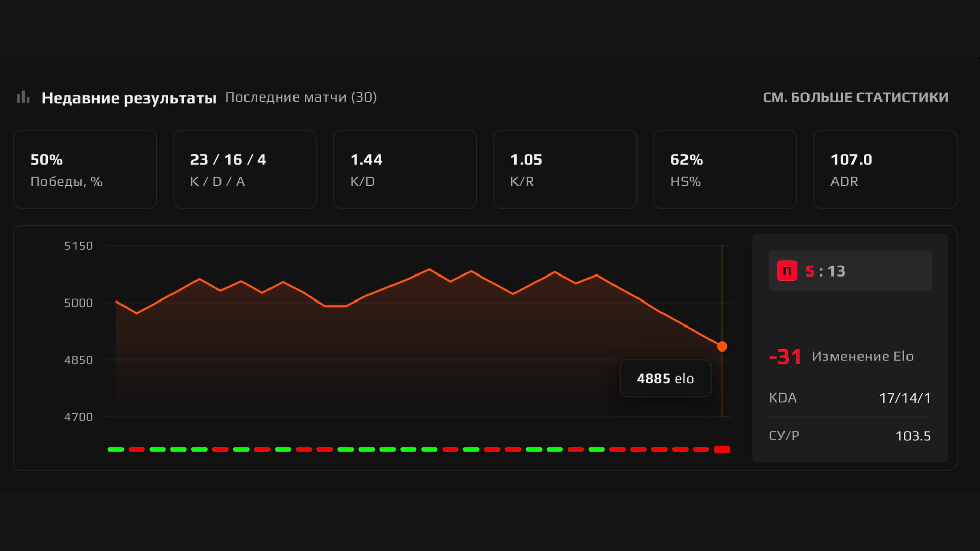Click the orange data point on Elo line
This screenshot has height=551, width=980.
[722, 347]
